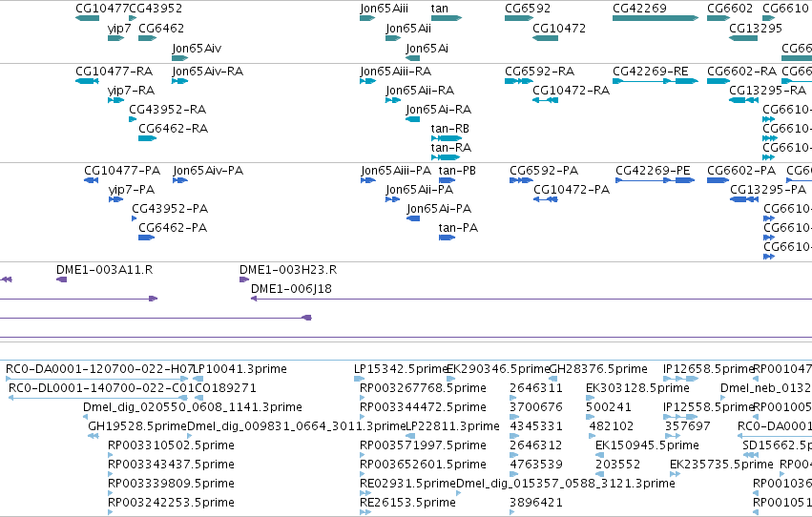The width and height of the screenshot is (812, 517).
Task: Select the tan-RA transcript
Action: [446, 157]
